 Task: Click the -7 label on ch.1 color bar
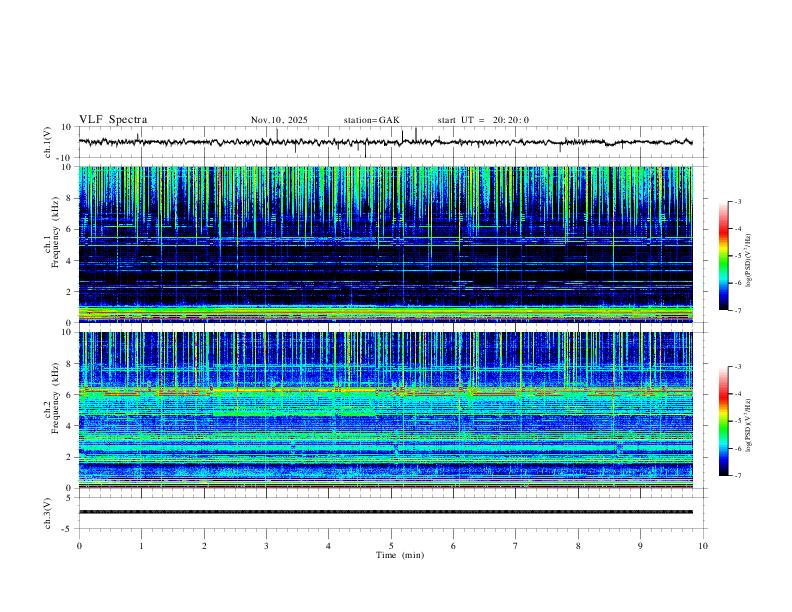coord(738,310)
